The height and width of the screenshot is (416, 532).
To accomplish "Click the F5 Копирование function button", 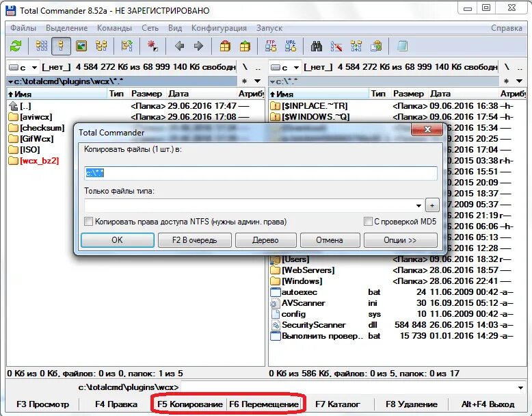I will [189, 404].
